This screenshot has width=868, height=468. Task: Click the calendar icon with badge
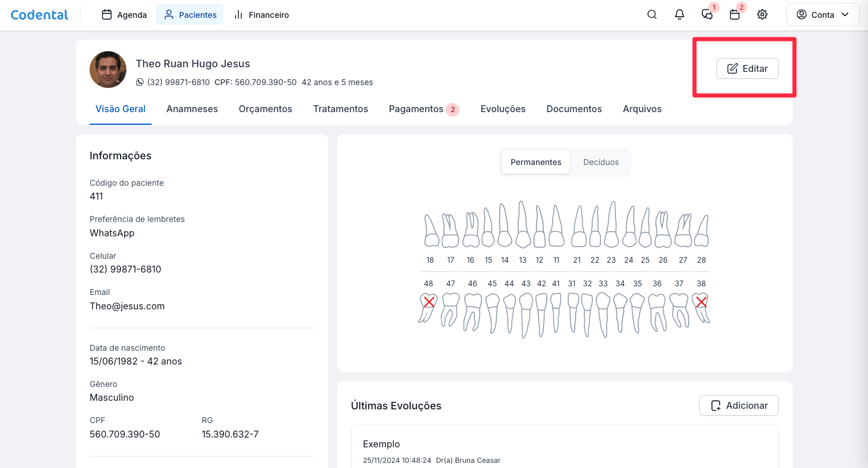click(x=735, y=15)
